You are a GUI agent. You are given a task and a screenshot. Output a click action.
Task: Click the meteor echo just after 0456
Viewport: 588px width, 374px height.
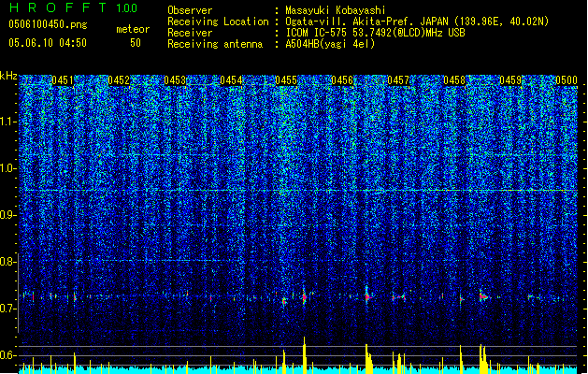click(x=368, y=296)
